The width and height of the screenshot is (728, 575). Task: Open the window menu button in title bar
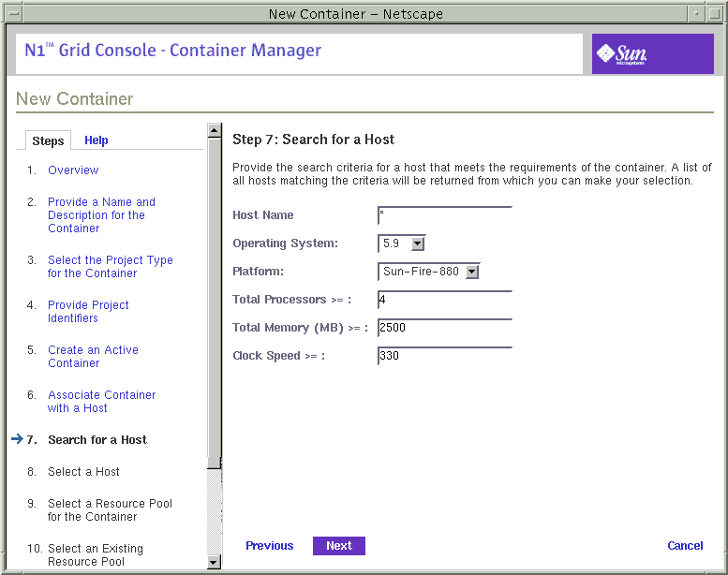point(14,13)
